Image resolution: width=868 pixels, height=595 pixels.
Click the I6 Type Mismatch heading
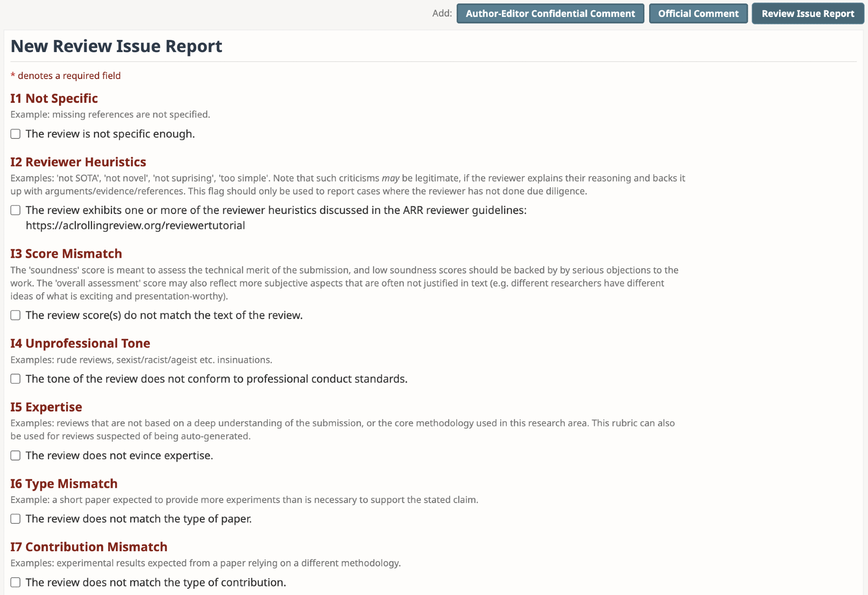coord(64,483)
